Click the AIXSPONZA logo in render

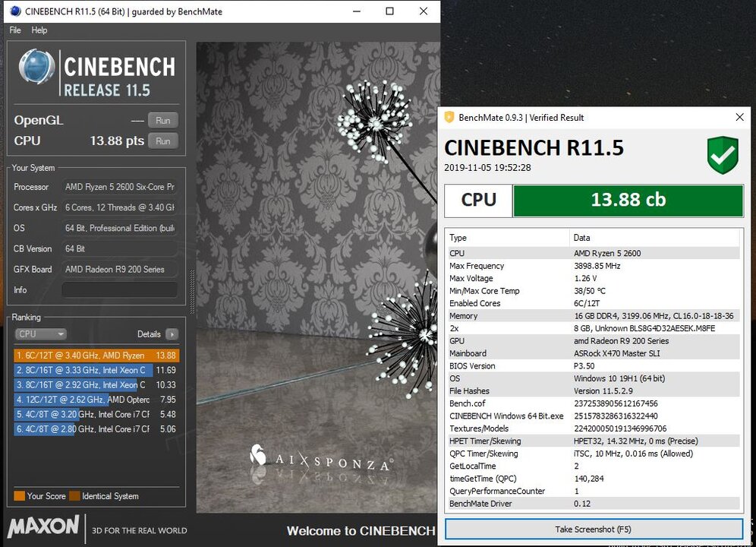(321, 458)
